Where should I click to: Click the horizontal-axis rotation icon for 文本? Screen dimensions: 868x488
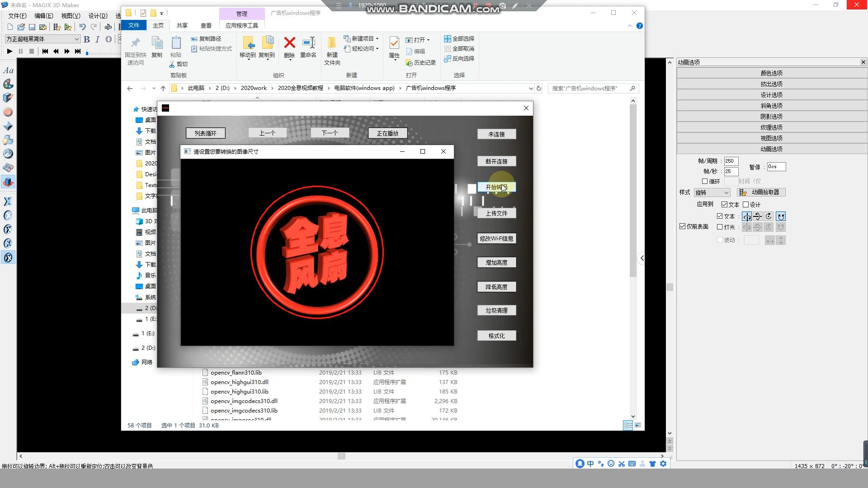point(758,216)
